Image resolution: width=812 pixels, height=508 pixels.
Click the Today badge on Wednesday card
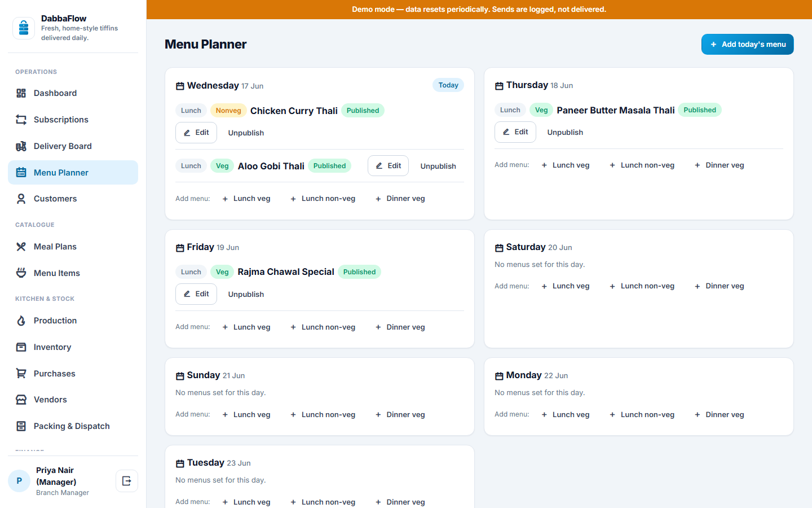[x=448, y=85]
